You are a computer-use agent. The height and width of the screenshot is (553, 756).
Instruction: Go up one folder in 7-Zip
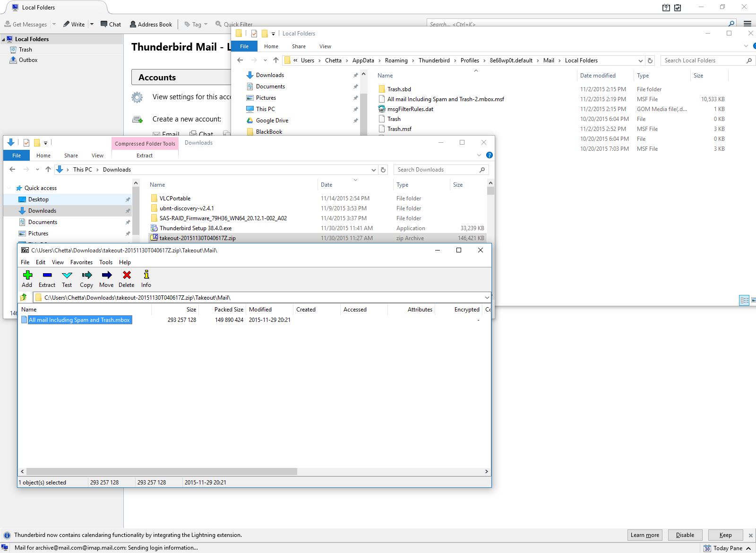click(24, 297)
